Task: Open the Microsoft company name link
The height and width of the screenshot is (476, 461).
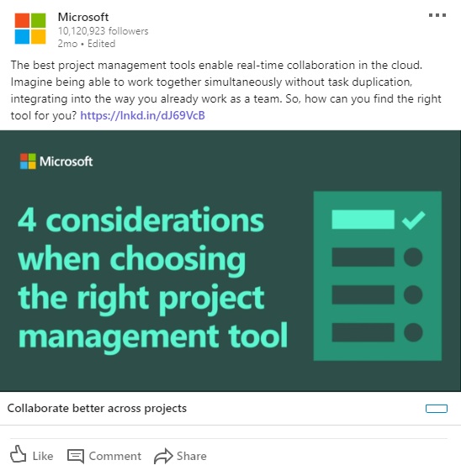Action: click(83, 17)
